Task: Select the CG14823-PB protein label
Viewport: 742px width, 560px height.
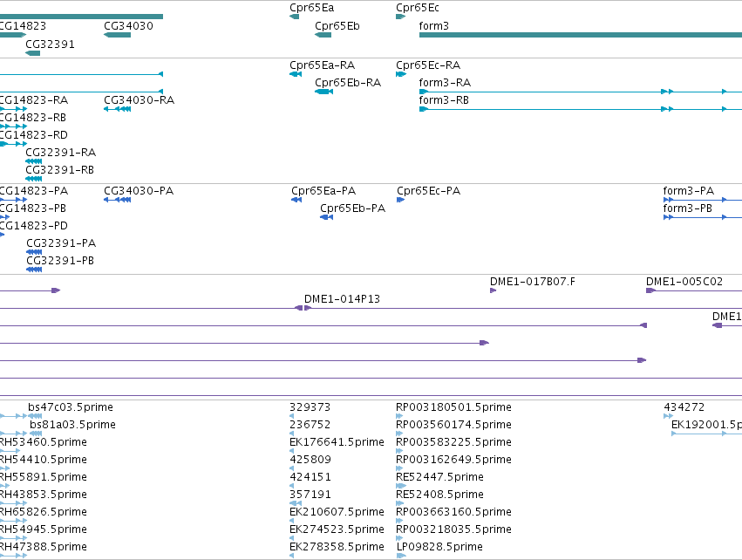Action: point(33,208)
